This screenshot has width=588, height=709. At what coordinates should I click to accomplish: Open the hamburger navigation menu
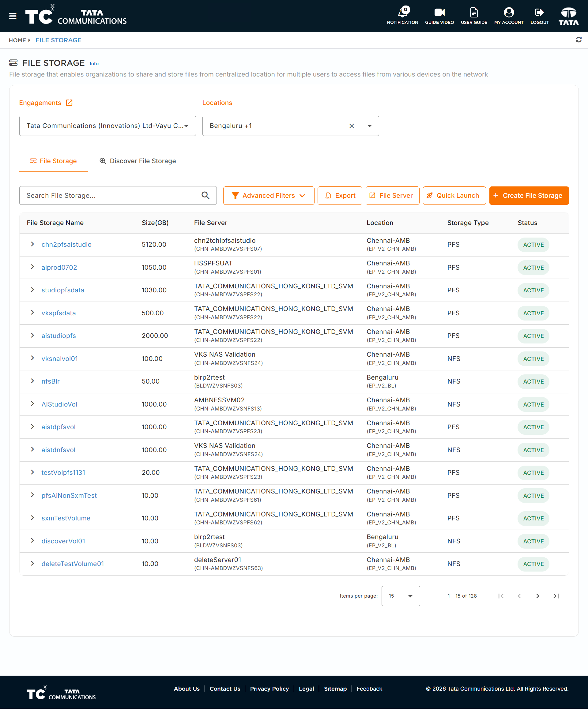click(x=13, y=16)
